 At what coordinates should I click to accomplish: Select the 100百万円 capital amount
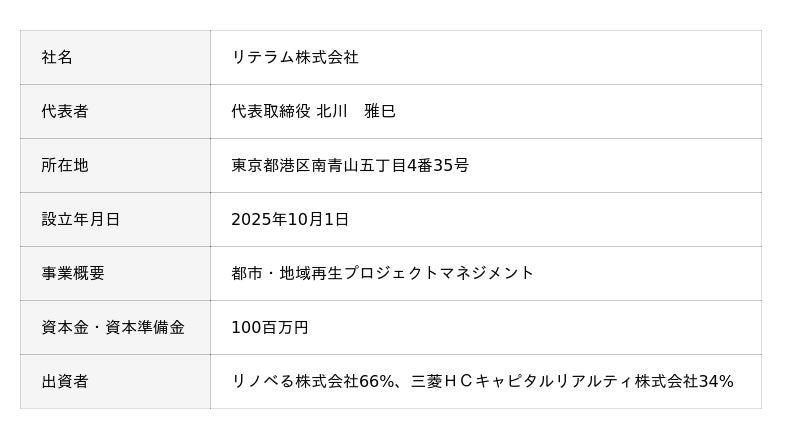pyautogui.click(x=269, y=328)
